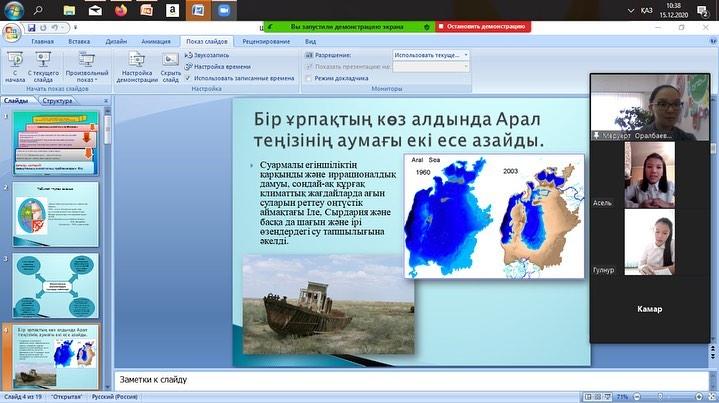
Task: Switch to the Анимация ribbon tab
Action: [x=155, y=42]
